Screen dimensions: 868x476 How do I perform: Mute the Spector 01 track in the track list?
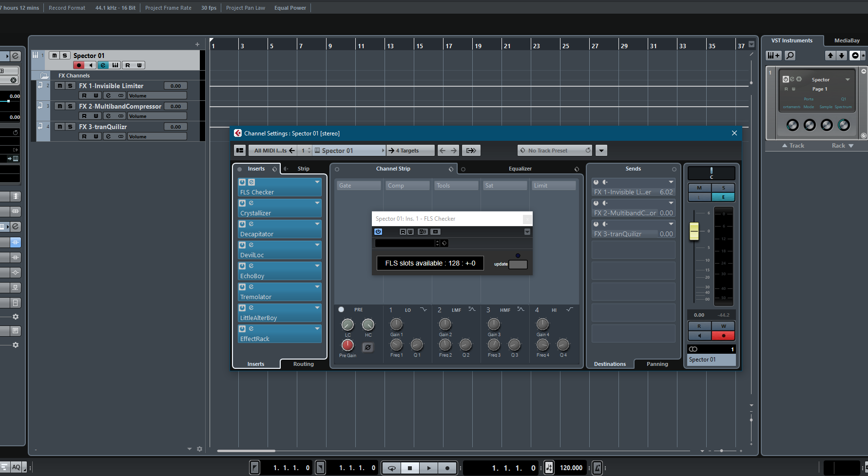point(55,56)
